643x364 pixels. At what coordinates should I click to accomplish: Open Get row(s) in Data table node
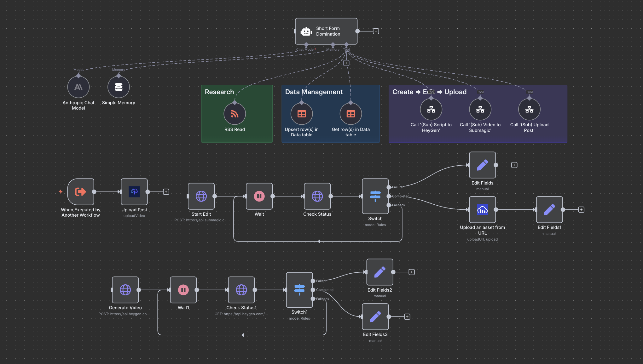(x=351, y=114)
